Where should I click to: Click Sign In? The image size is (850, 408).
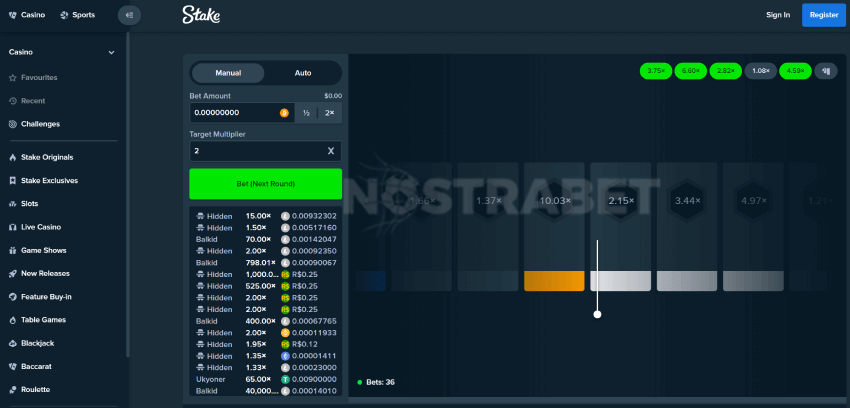pyautogui.click(x=777, y=15)
